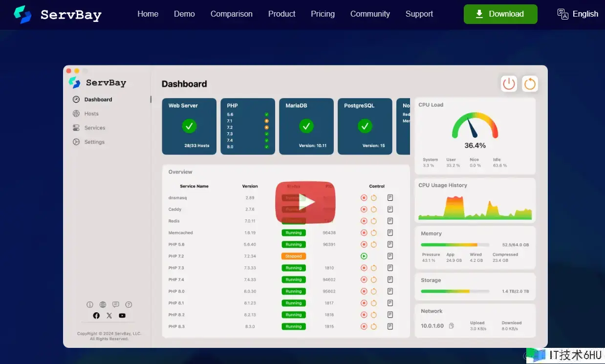Open the log icon for Memcached
Viewport: 605px width, 364px height.
390,233
